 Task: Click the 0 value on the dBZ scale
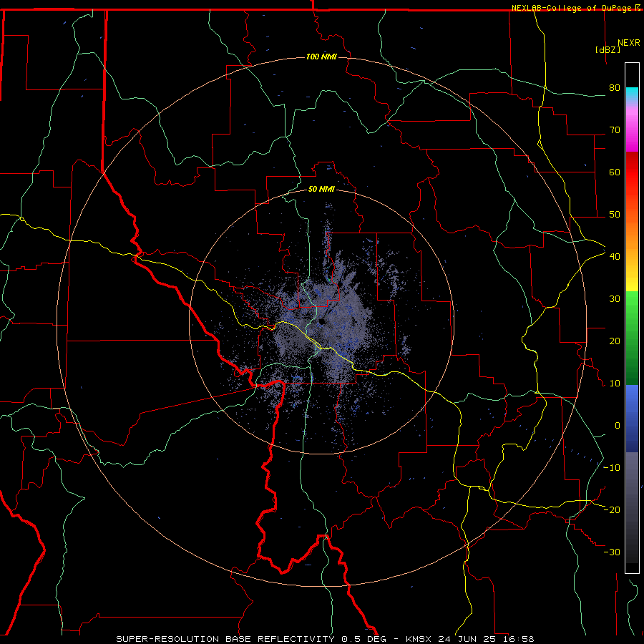point(618,426)
